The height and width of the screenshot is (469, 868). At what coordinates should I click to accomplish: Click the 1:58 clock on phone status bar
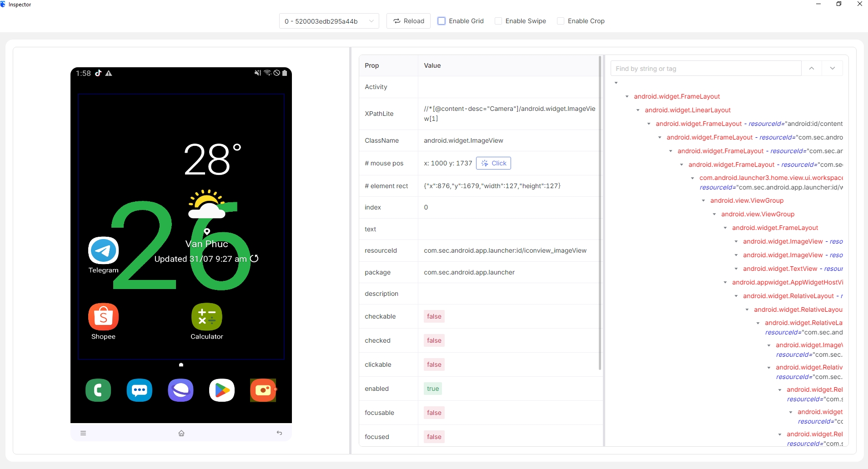[x=83, y=73]
